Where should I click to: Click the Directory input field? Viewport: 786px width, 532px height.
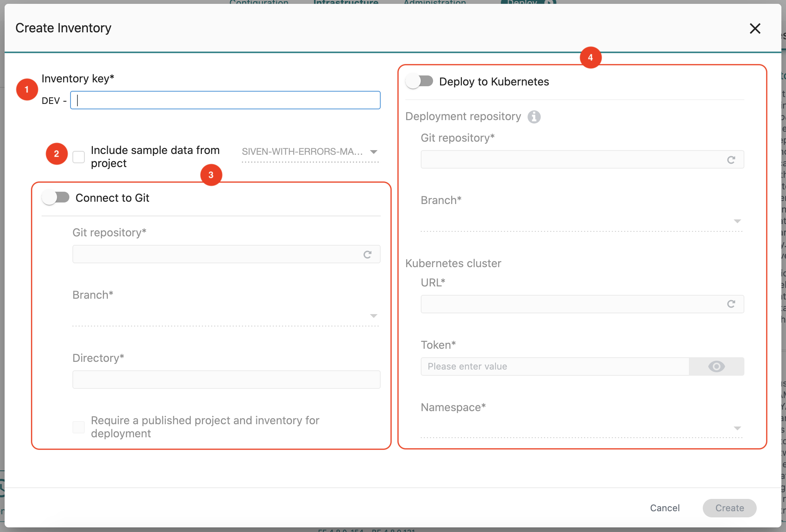point(226,380)
